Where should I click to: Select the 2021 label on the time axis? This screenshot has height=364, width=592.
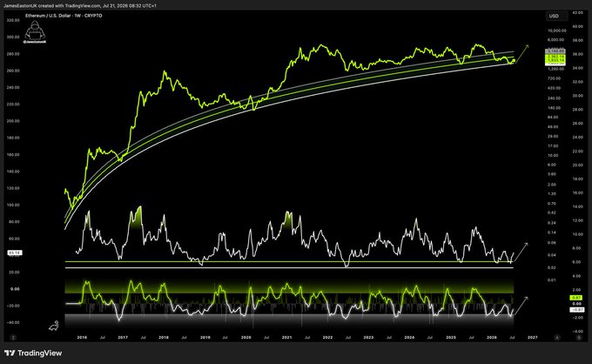pyautogui.click(x=286, y=337)
